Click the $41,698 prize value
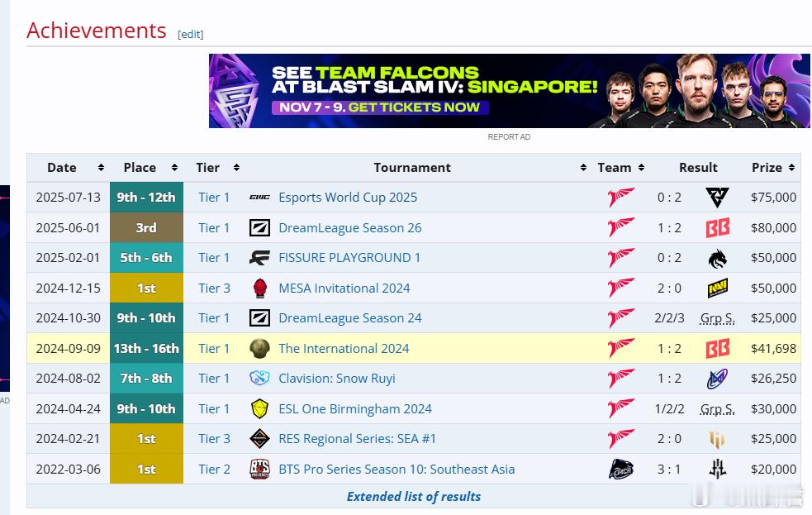 pyautogui.click(x=774, y=348)
